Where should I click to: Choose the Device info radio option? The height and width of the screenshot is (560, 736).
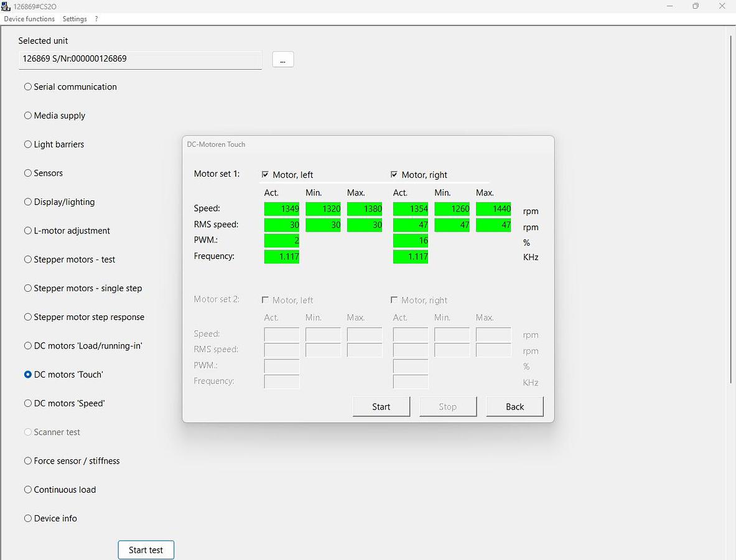click(x=28, y=518)
